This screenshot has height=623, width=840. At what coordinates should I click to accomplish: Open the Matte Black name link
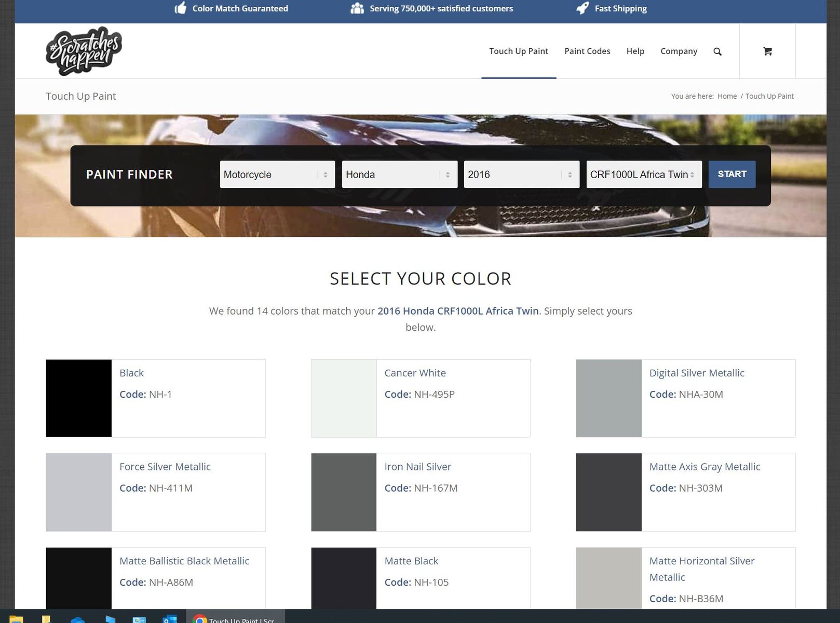411,561
